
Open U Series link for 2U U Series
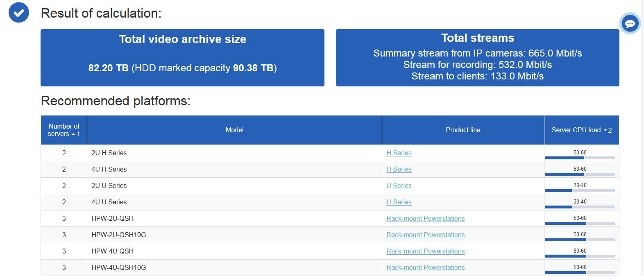point(399,186)
